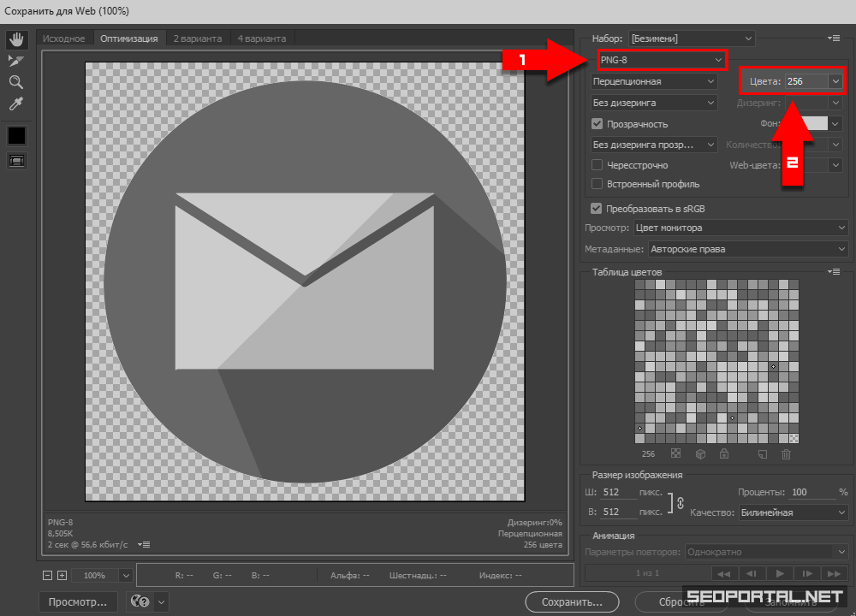Select the Slice Select tool
This screenshot has width=856, height=616.
(x=16, y=61)
